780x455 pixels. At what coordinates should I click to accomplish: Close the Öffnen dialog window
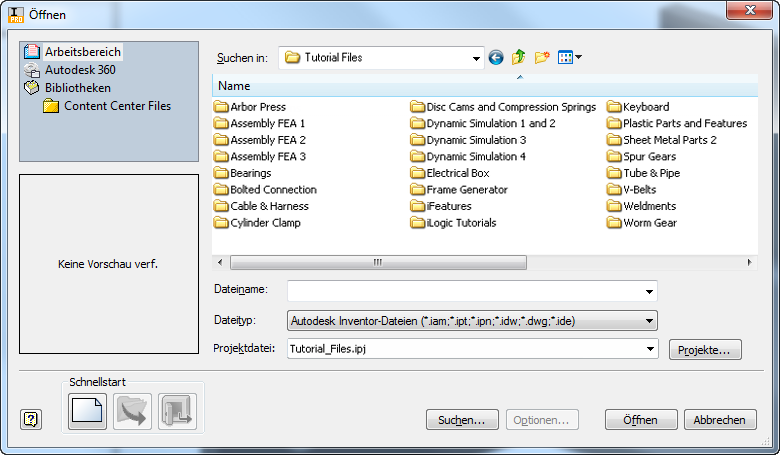pos(752,10)
